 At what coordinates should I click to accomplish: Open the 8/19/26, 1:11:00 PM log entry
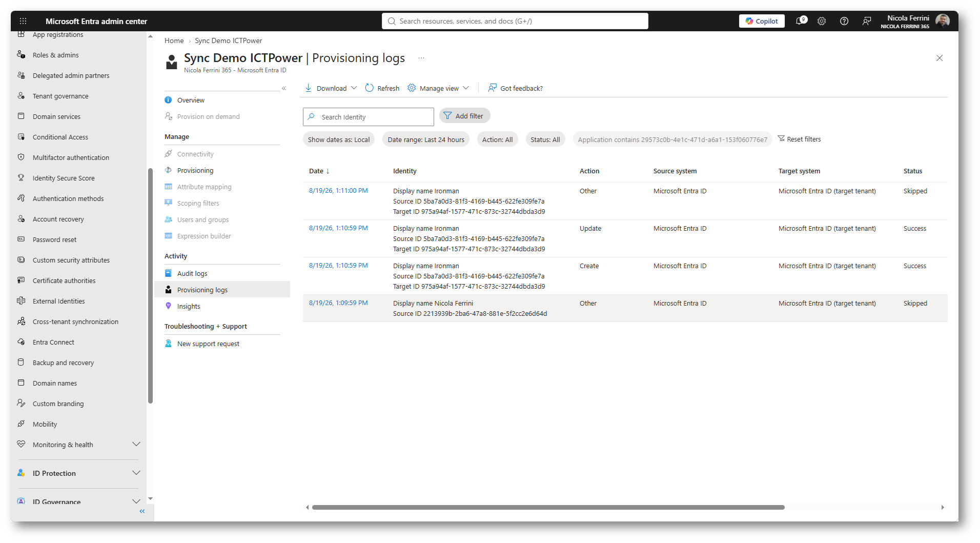[x=338, y=190]
